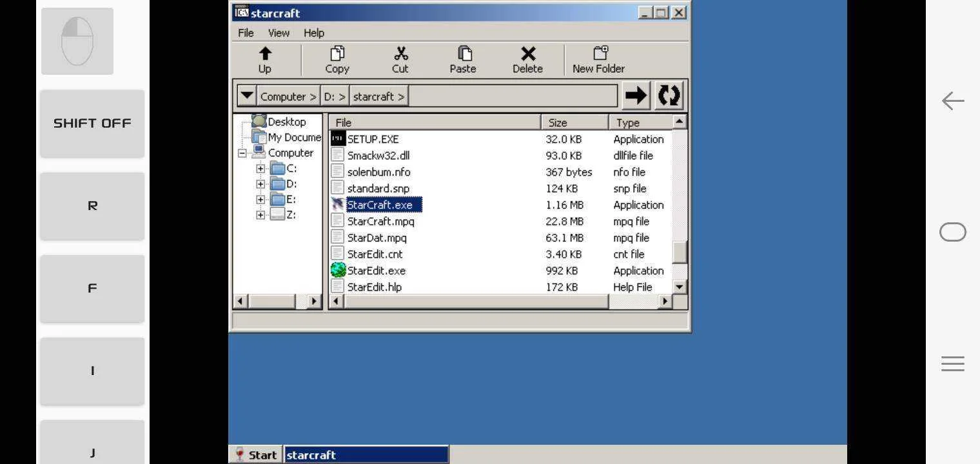Click the StarCraft.exe spaceship icon
The width and height of the screenshot is (980, 464).
(338, 204)
